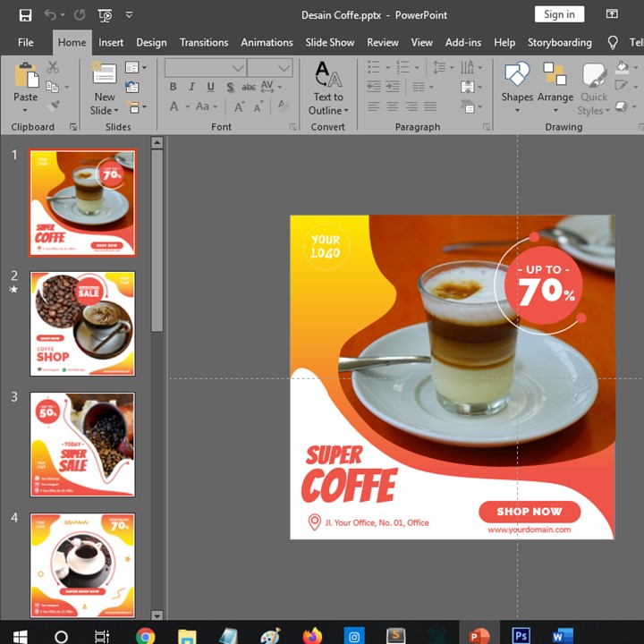Open Customize Quick Access Toolbar dropdown

click(130, 15)
